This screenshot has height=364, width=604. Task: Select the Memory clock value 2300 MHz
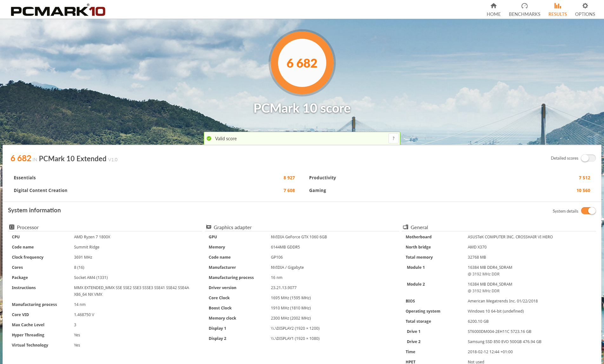[291, 318]
